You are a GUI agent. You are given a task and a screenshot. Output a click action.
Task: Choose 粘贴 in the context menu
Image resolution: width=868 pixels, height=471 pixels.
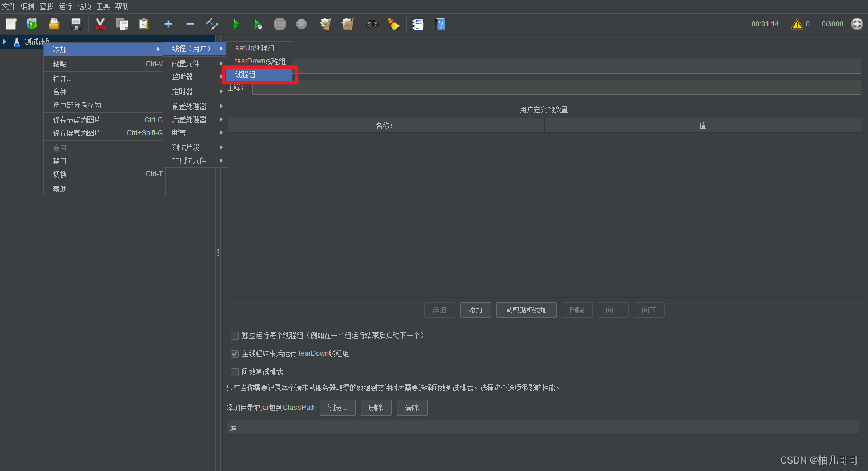[105, 64]
